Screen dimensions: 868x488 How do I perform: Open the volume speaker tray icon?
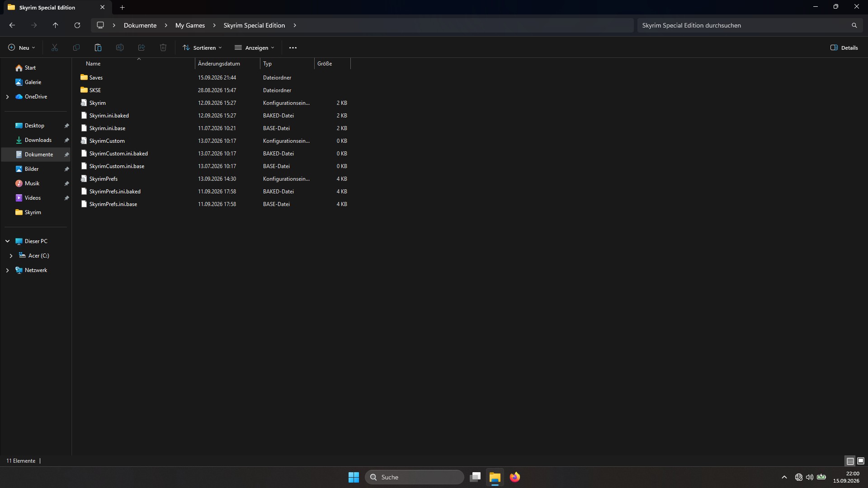click(810, 477)
